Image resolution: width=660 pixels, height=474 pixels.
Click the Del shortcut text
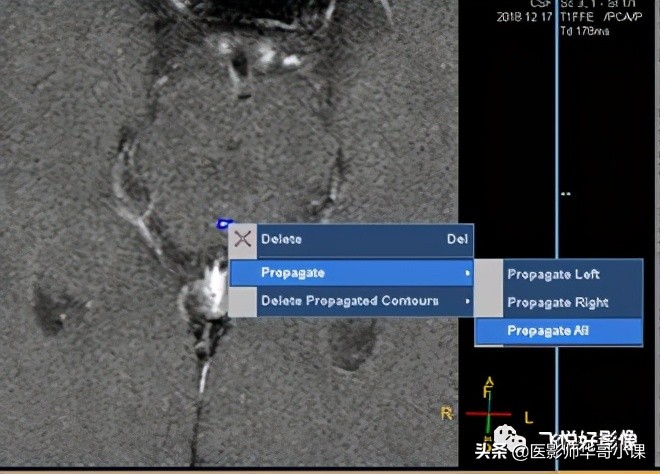tap(456, 240)
